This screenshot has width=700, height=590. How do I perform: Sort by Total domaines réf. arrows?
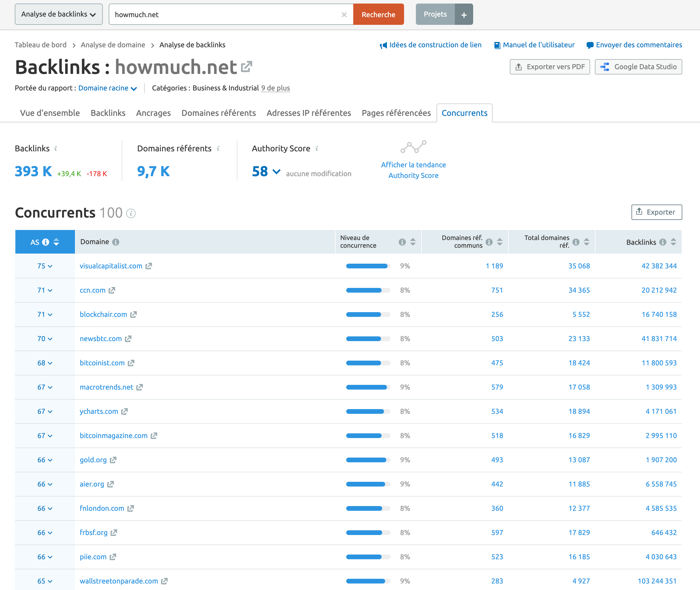(x=586, y=242)
